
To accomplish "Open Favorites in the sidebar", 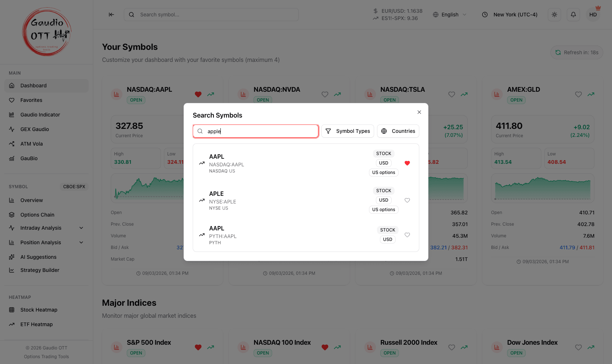I will click(47, 100).
